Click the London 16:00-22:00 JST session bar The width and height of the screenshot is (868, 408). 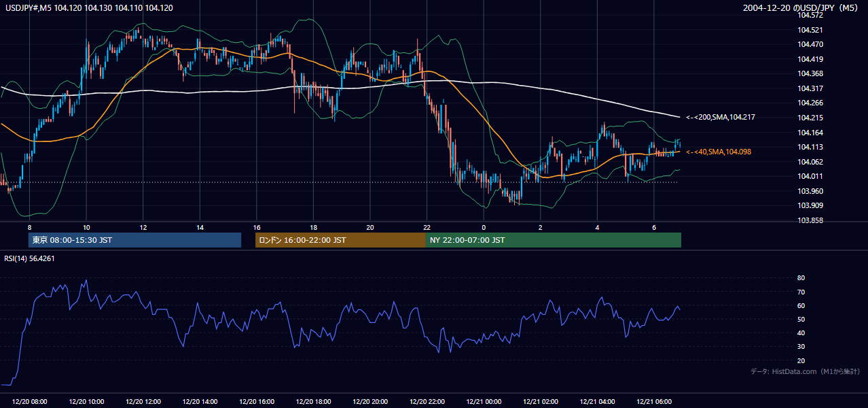340,240
